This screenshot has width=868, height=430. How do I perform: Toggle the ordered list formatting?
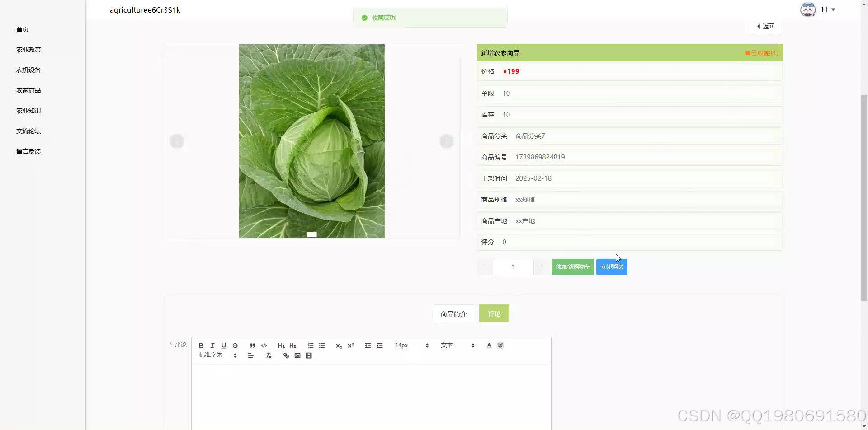coord(311,345)
